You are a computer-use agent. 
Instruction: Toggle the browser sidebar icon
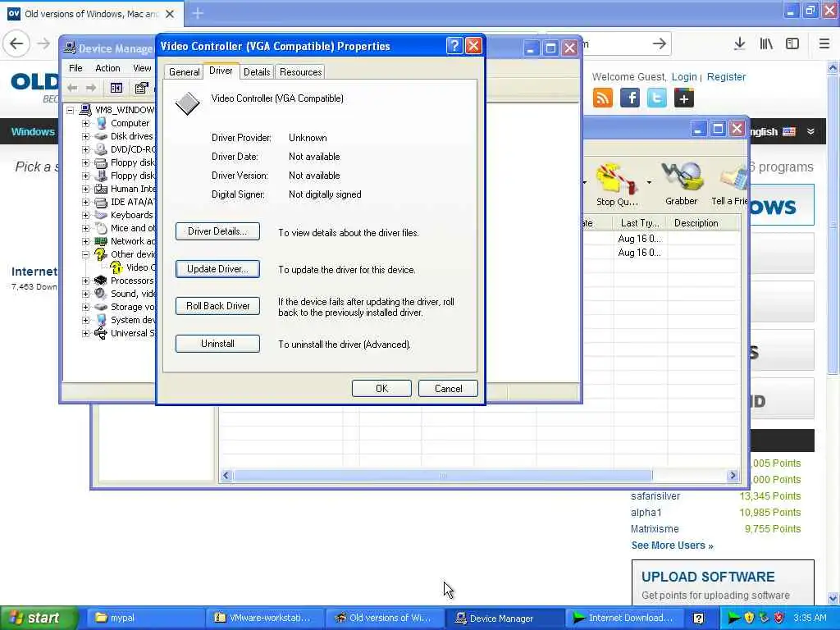pos(792,43)
